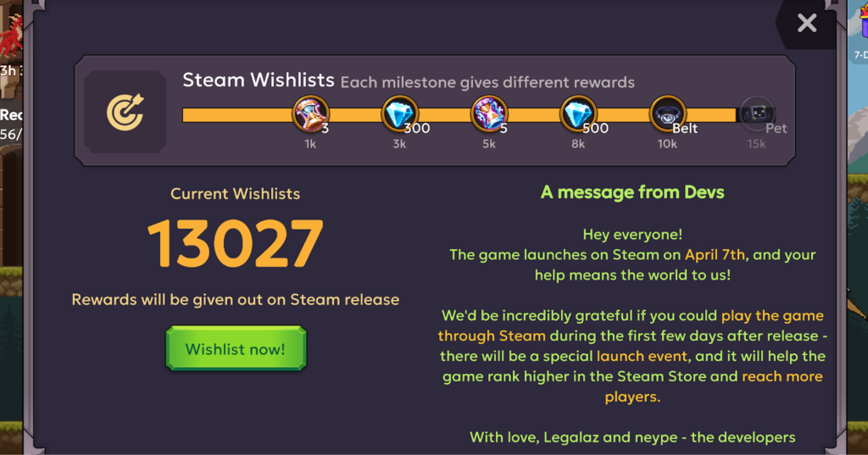The width and height of the screenshot is (868, 455).
Task: Select the 3k milestone diamond reward icon
Action: (x=400, y=114)
